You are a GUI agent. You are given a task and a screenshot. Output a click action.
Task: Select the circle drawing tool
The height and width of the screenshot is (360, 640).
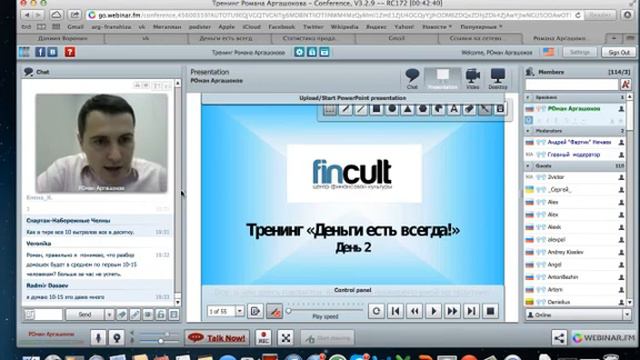(392, 109)
